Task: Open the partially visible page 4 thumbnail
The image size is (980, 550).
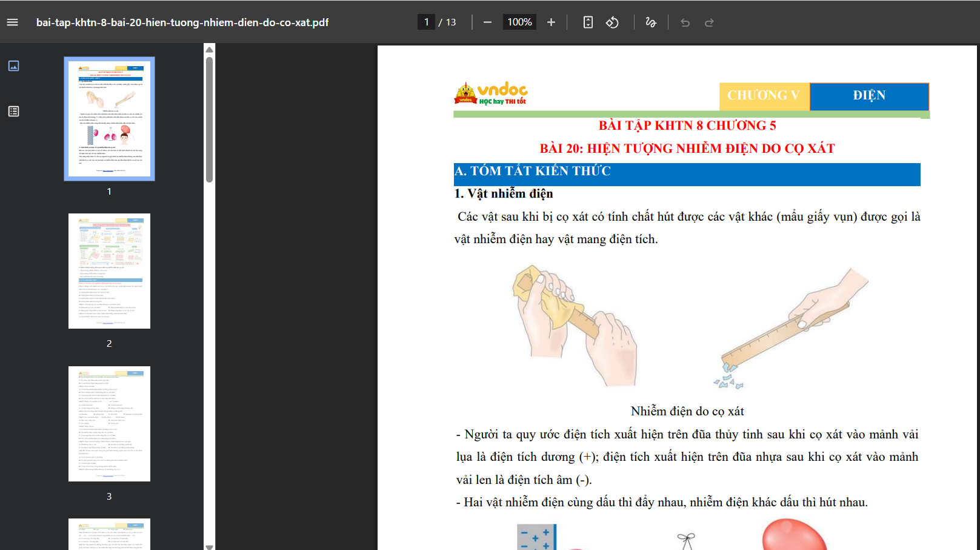Action: click(109, 534)
